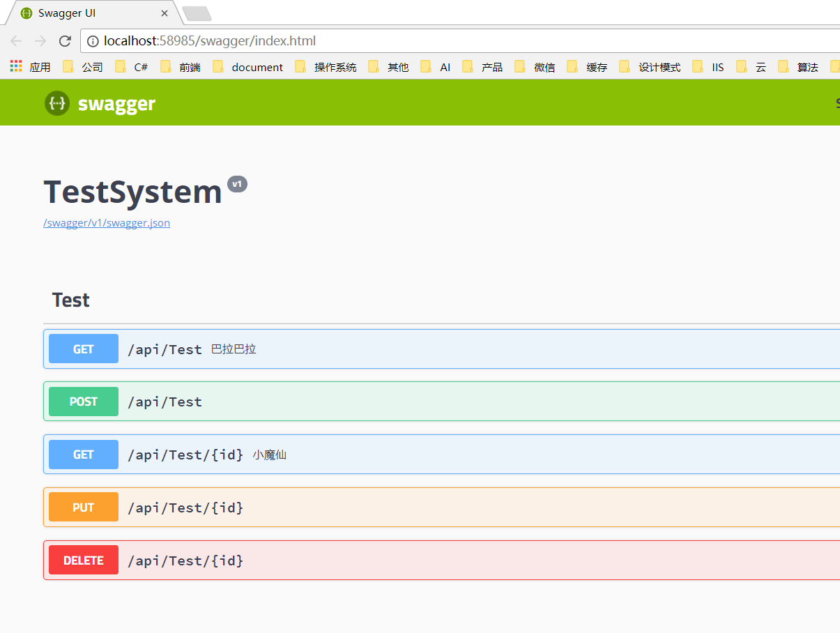
Task: Open the 操作系统 bookmarks folder
Action: pyautogui.click(x=326, y=67)
